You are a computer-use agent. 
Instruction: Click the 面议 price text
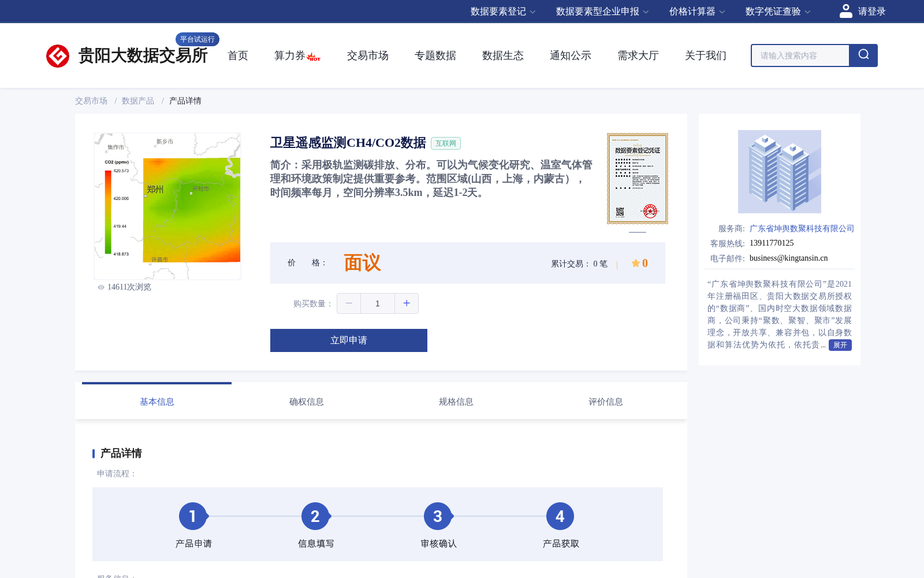point(363,263)
